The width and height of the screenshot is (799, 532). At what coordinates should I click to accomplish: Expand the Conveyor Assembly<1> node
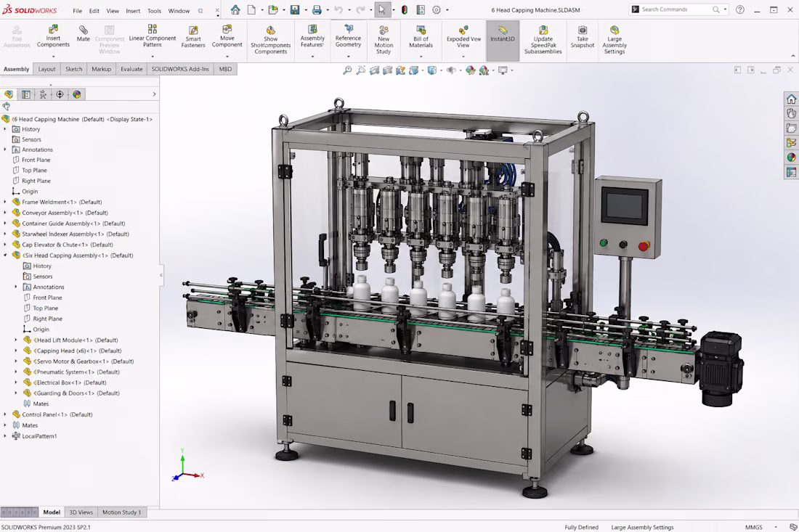(x=5, y=213)
